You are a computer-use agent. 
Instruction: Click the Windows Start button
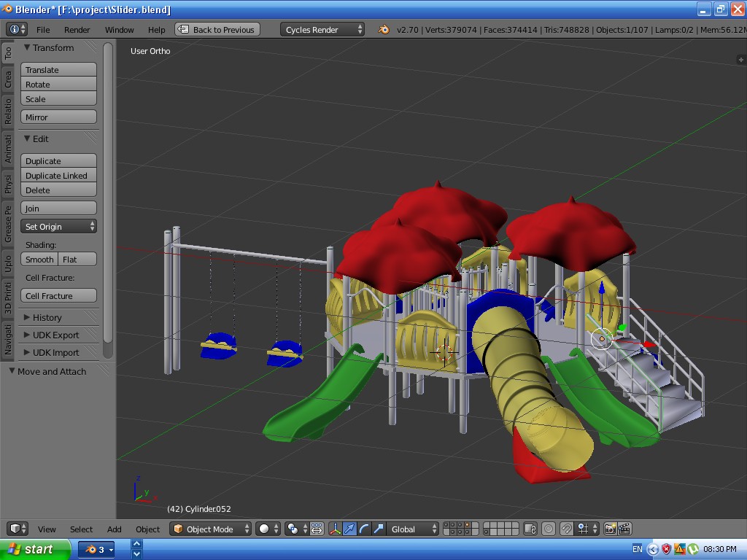[x=29, y=549]
